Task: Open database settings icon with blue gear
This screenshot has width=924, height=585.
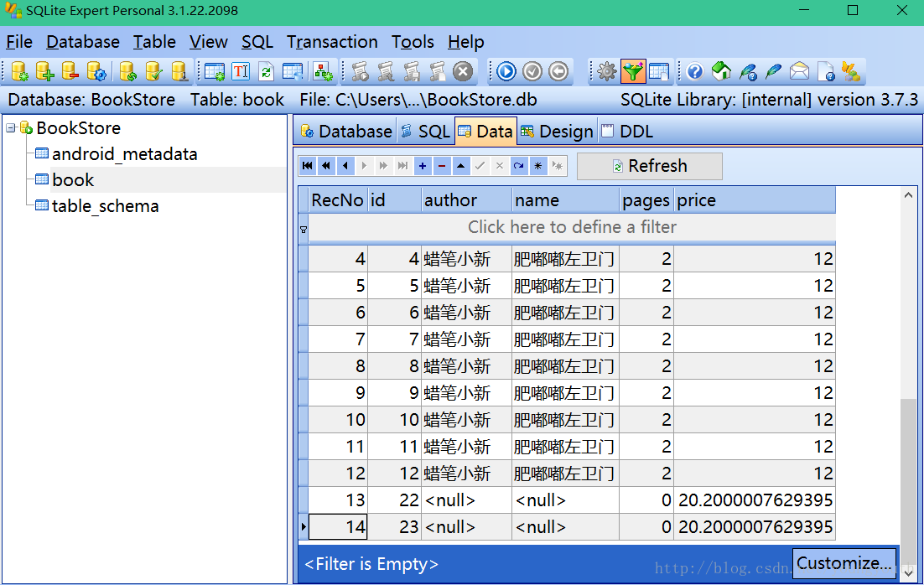Action: tap(96, 72)
